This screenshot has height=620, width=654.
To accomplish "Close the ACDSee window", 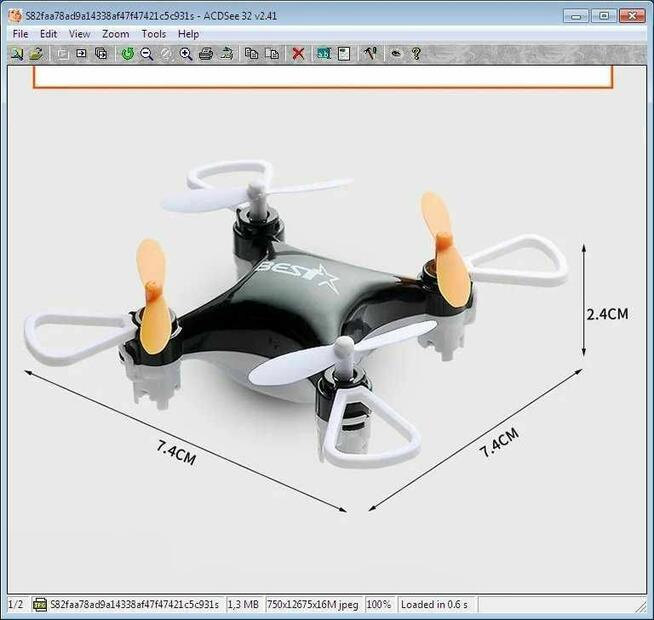I will 632,16.
